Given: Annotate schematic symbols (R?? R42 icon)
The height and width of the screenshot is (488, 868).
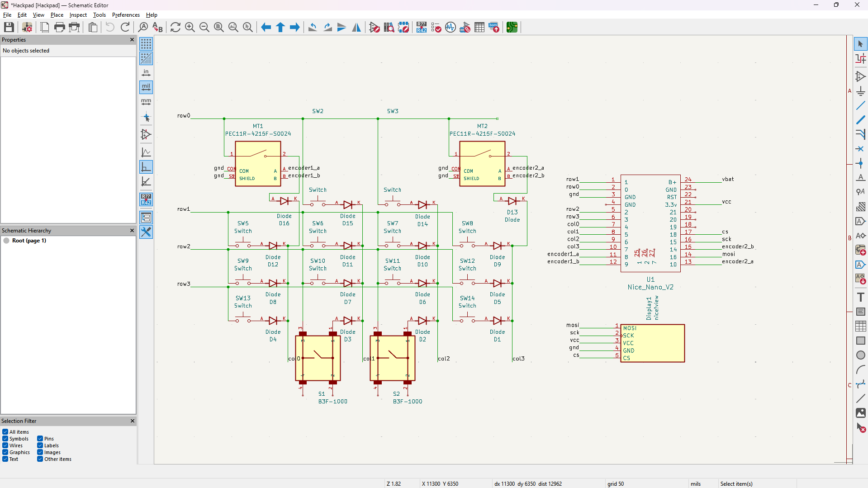Looking at the screenshot, I should coord(422,27).
